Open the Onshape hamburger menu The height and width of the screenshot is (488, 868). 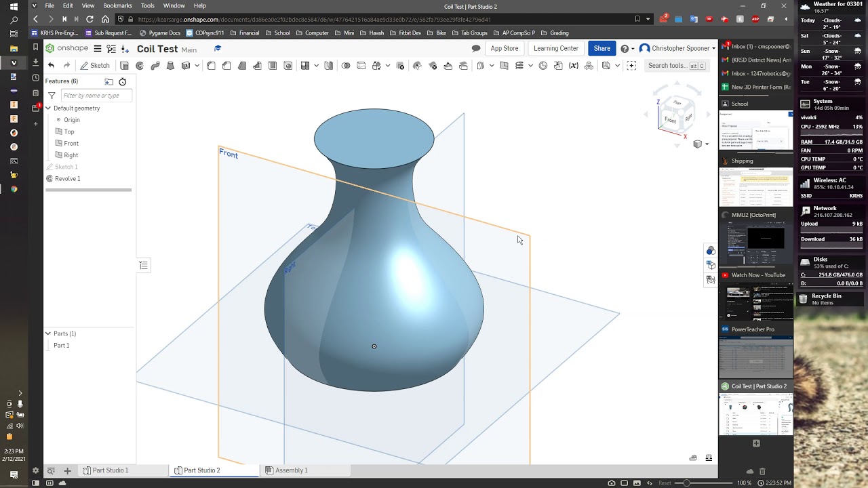click(98, 49)
